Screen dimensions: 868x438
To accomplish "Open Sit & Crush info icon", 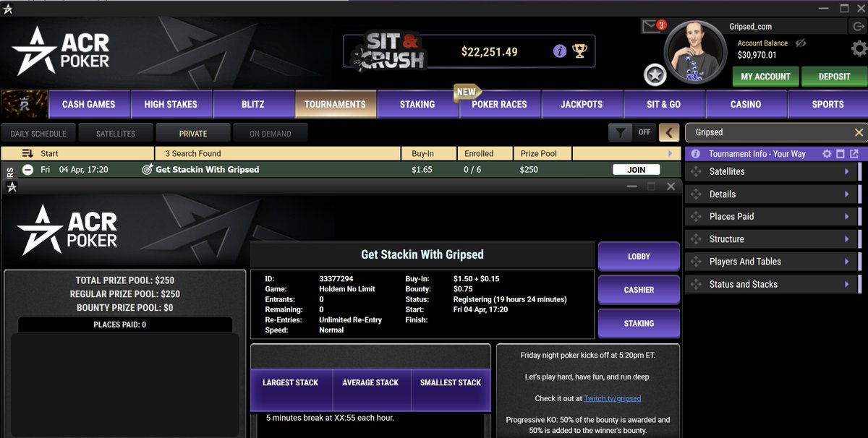I will pos(559,51).
